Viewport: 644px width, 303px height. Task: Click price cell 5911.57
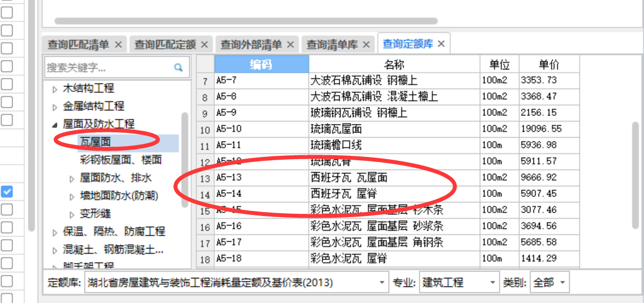(549, 161)
